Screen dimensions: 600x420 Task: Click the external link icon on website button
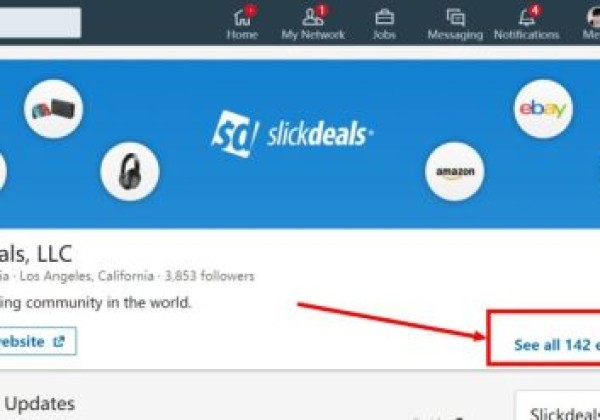coord(59,341)
